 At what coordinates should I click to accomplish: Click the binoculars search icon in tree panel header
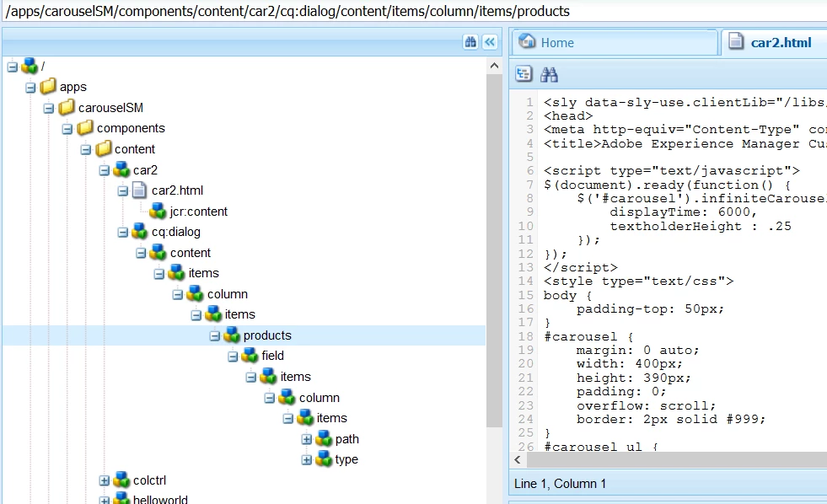(470, 42)
